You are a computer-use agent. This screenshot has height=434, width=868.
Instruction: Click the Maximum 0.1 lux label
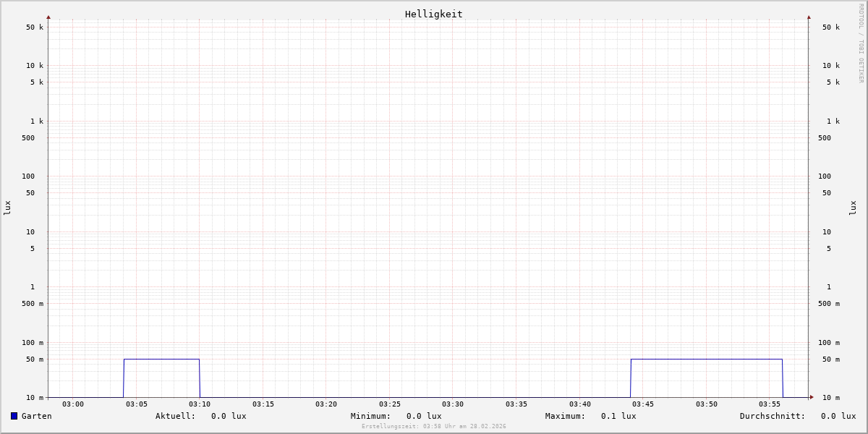(x=590, y=416)
